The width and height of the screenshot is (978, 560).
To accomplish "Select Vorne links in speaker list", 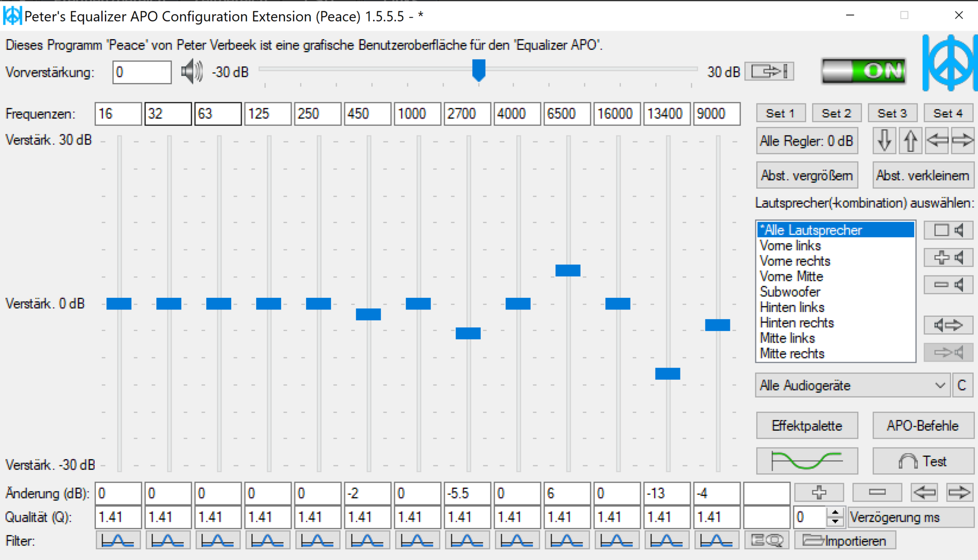I will pyautogui.click(x=790, y=245).
